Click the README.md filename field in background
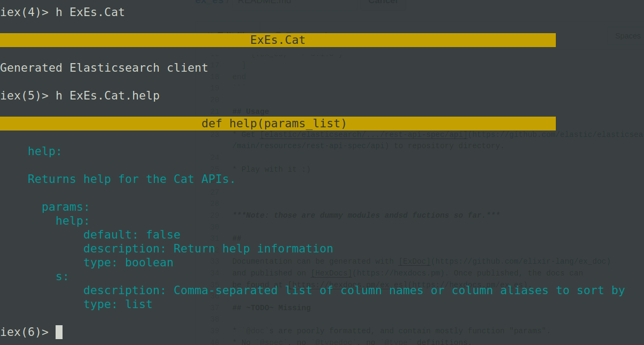The height and width of the screenshot is (345, 644). [265, 2]
